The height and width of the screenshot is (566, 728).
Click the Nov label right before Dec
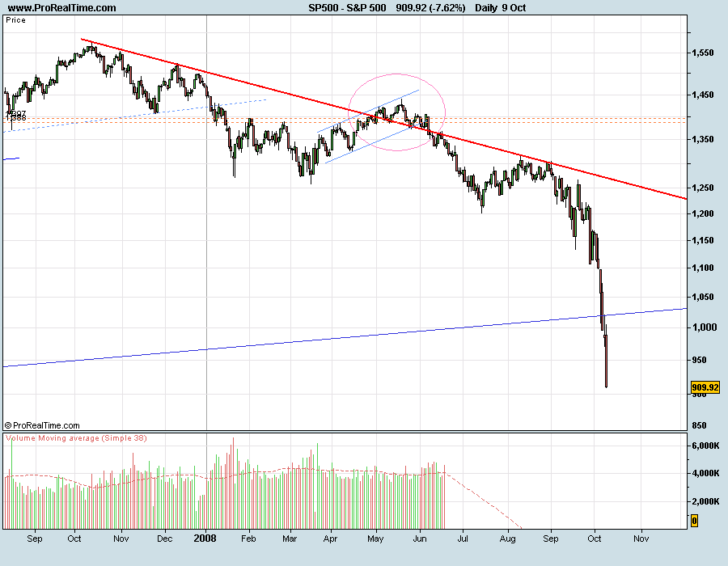tap(121, 539)
